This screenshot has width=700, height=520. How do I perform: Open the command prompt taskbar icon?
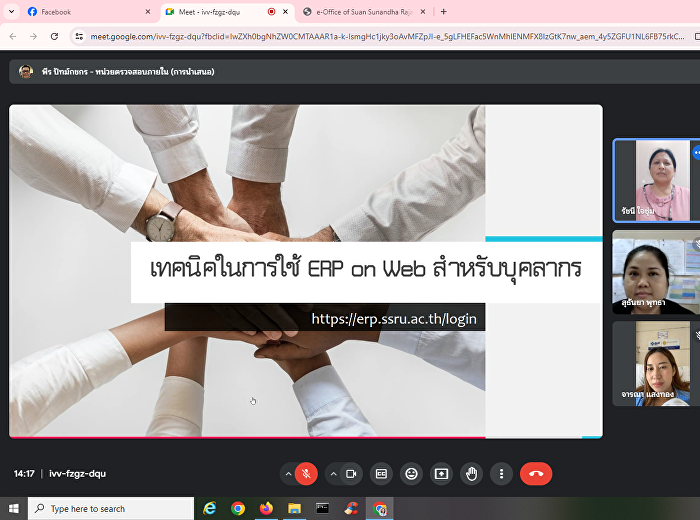point(322,508)
